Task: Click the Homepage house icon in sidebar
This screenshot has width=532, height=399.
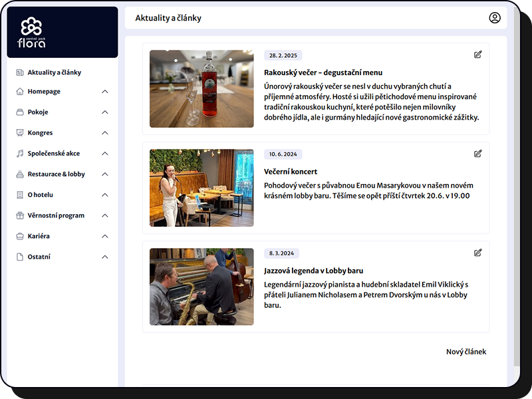Action: [20, 92]
